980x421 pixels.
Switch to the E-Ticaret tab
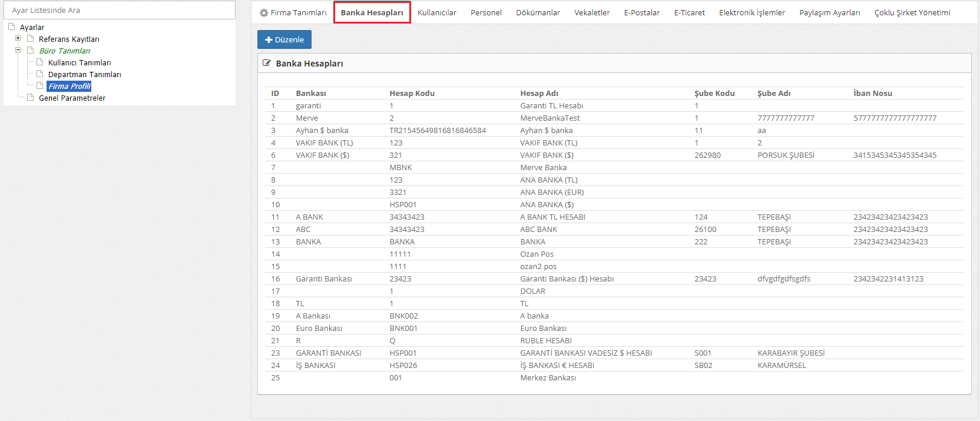point(689,13)
